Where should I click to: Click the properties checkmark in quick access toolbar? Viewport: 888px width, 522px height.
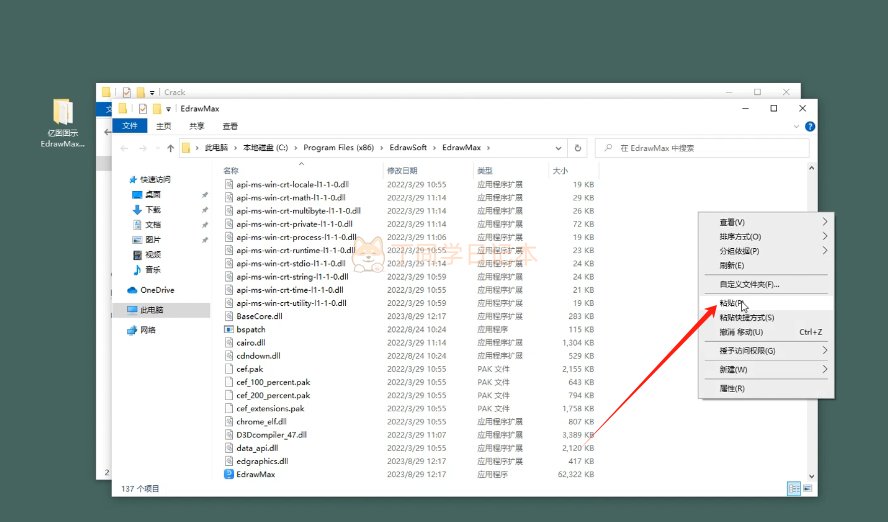[x=143, y=108]
